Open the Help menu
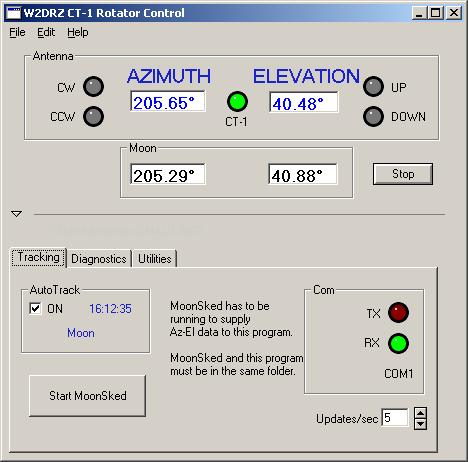The image size is (468, 462). [78, 32]
